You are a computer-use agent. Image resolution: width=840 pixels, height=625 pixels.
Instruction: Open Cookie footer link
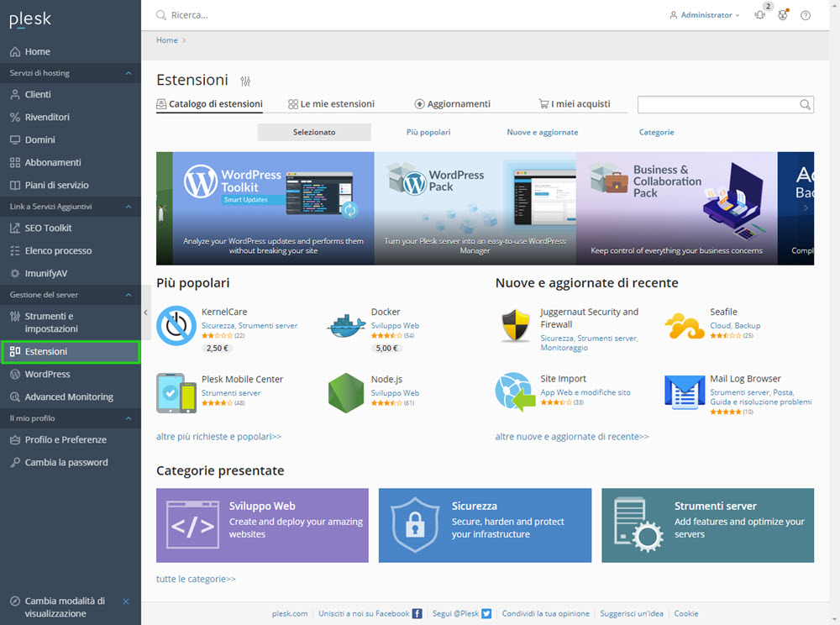pyautogui.click(x=685, y=614)
